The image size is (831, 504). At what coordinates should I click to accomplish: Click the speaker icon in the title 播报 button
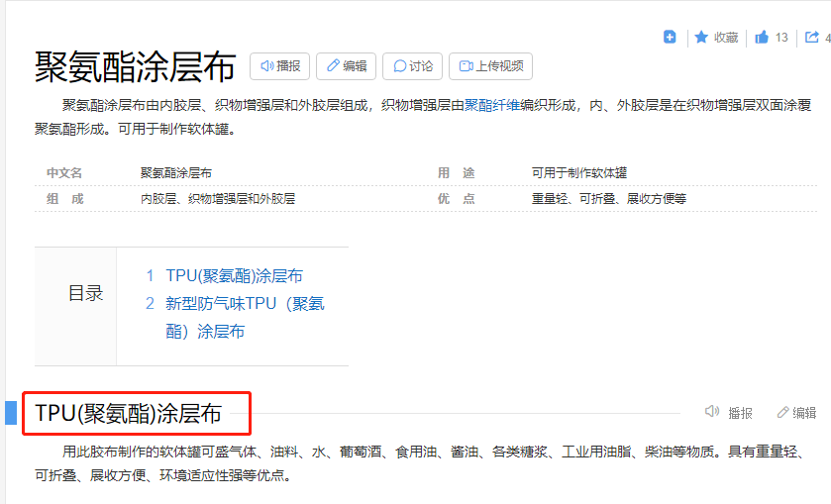[x=266, y=66]
